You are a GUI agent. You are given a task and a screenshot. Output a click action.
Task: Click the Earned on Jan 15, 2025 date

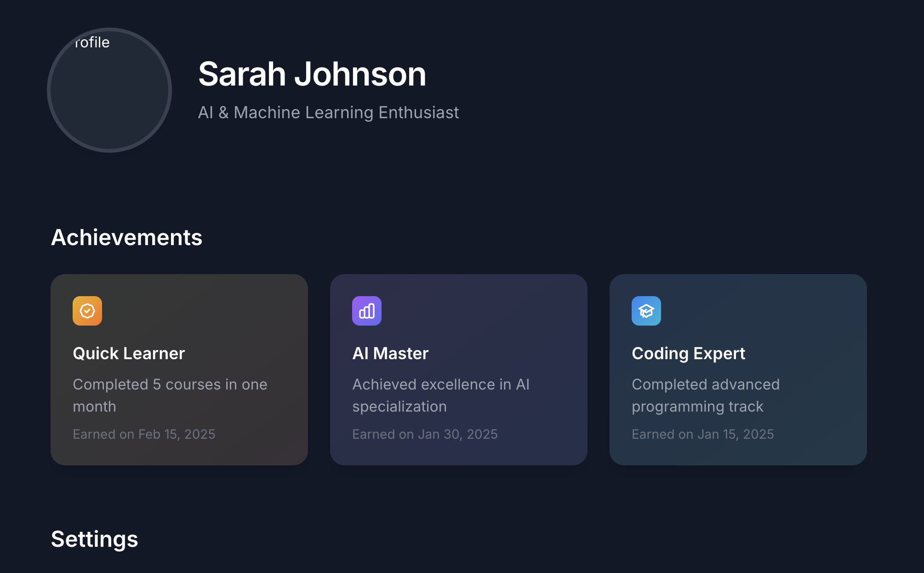click(x=702, y=435)
